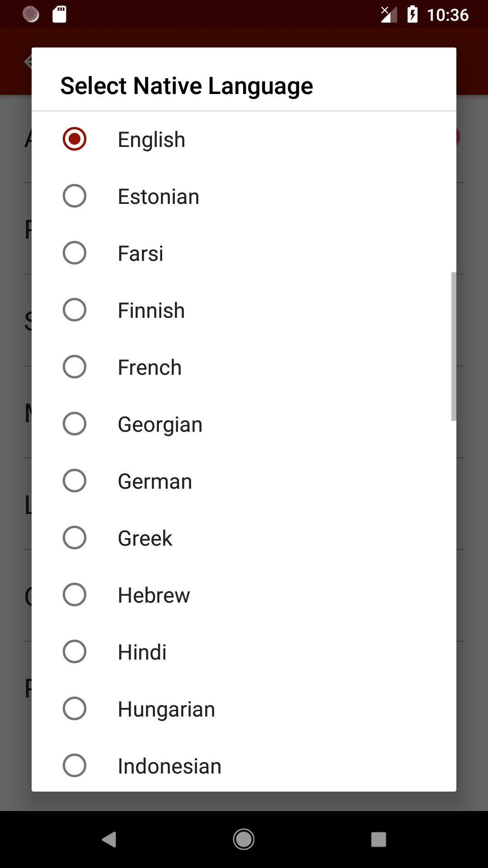
Task: Select the English radio button
Action: pos(75,139)
